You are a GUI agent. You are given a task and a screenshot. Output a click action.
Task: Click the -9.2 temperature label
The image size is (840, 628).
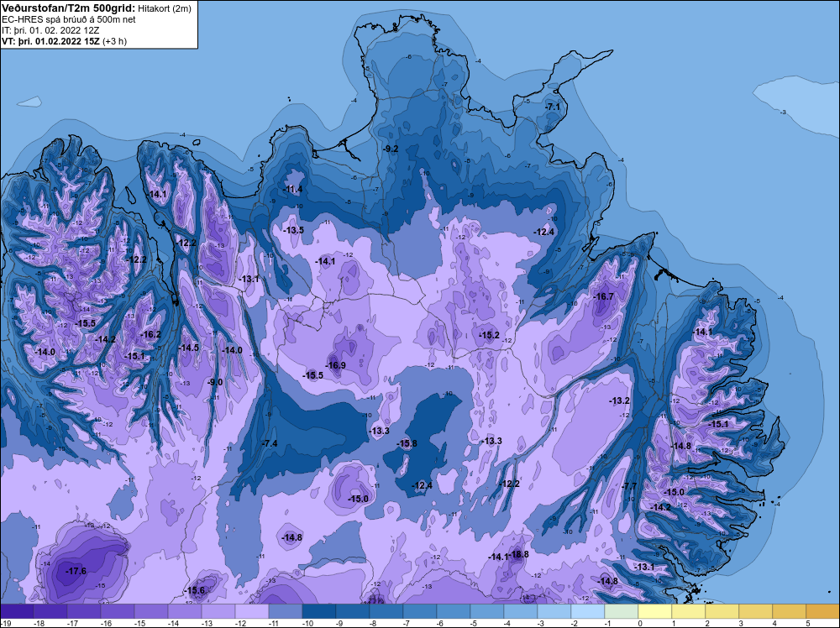[x=391, y=149]
